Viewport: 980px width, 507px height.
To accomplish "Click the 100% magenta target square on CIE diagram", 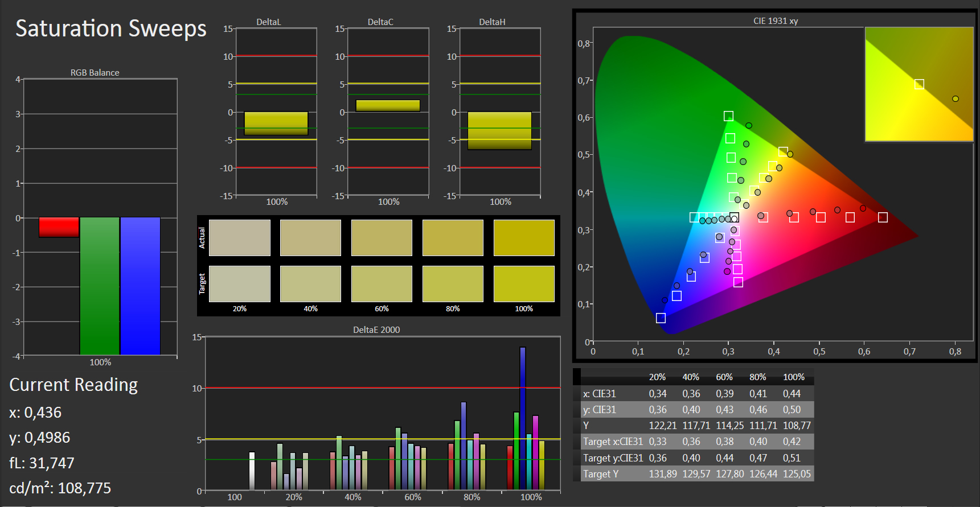I will 738,282.
